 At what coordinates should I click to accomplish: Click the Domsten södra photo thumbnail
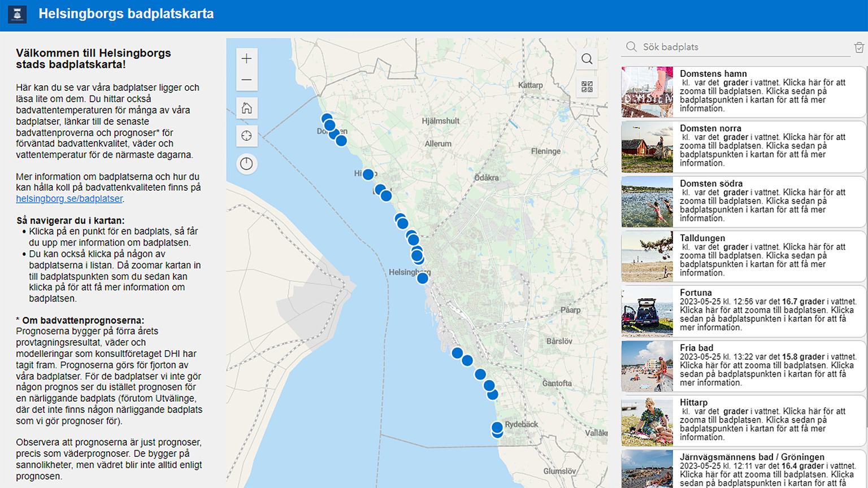[x=647, y=202]
